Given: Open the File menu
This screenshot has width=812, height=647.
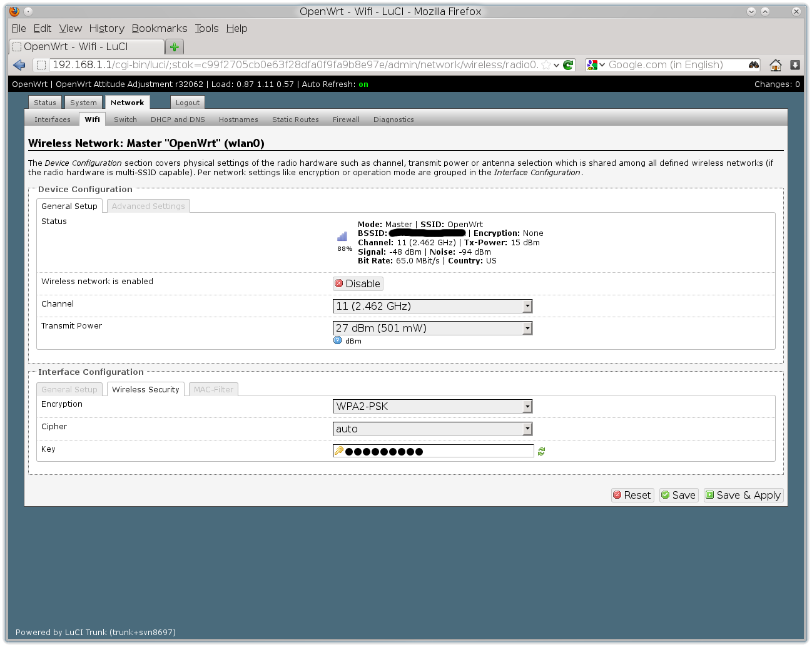Looking at the screenshot, I should tap(19, 28).
